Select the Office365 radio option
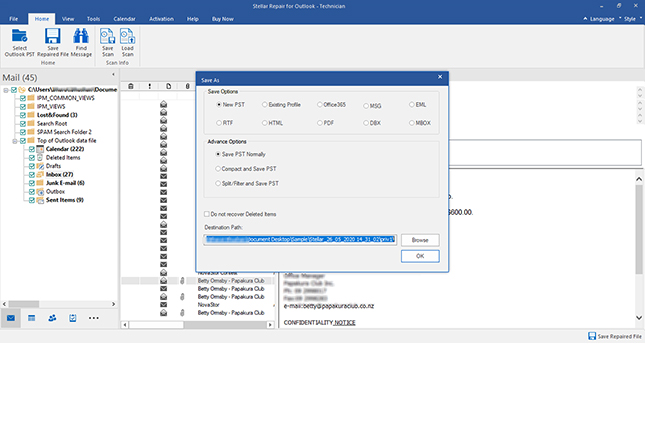This screenshot has width=645, height=421. [x=320, y=105]
